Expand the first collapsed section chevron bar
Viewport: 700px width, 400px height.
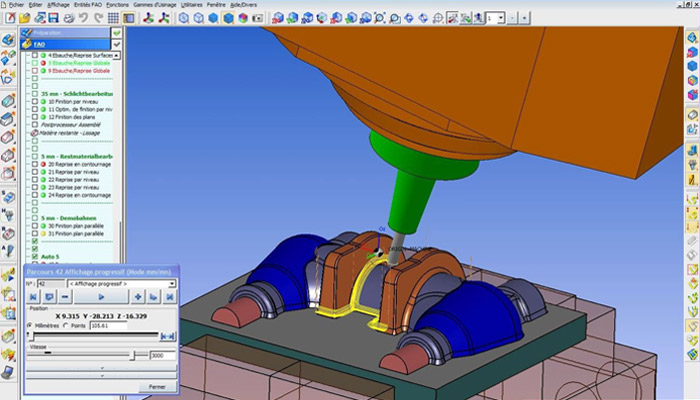99,367
